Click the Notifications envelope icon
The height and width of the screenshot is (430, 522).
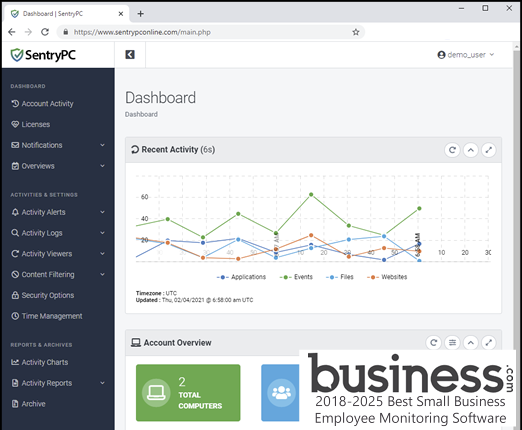(15, 145)
